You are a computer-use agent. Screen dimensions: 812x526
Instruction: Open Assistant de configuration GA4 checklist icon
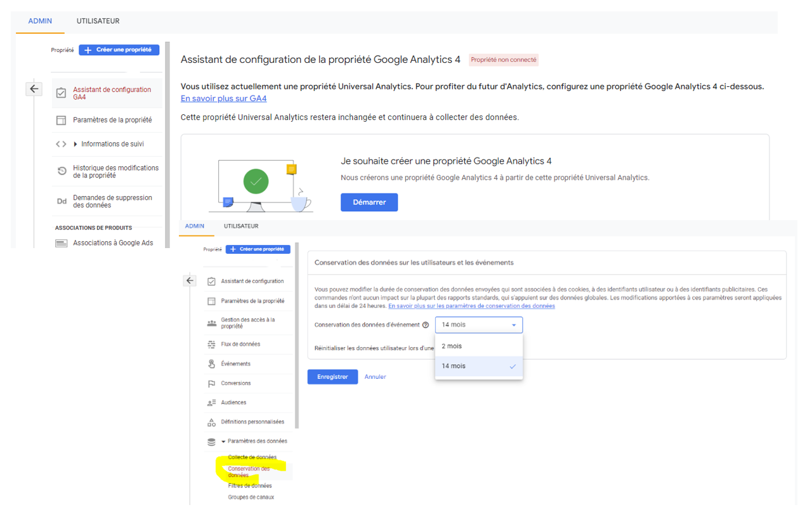point(61,93)
